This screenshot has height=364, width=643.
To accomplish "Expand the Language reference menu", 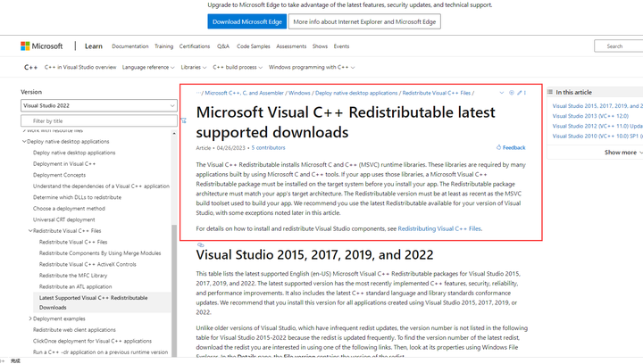I will 148,67.
